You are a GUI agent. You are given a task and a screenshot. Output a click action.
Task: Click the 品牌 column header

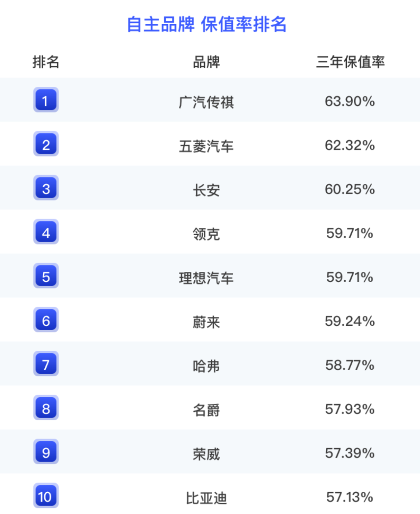(x=206, y=62)
